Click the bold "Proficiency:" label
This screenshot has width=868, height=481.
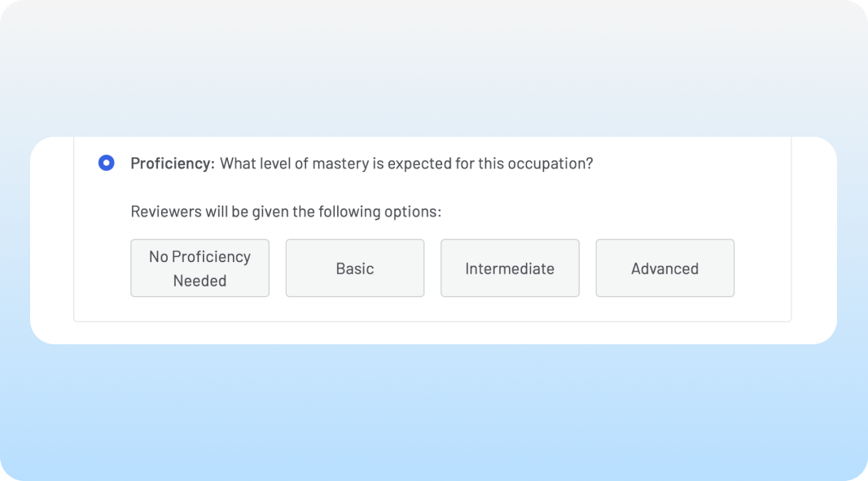[x=173, y=163]
